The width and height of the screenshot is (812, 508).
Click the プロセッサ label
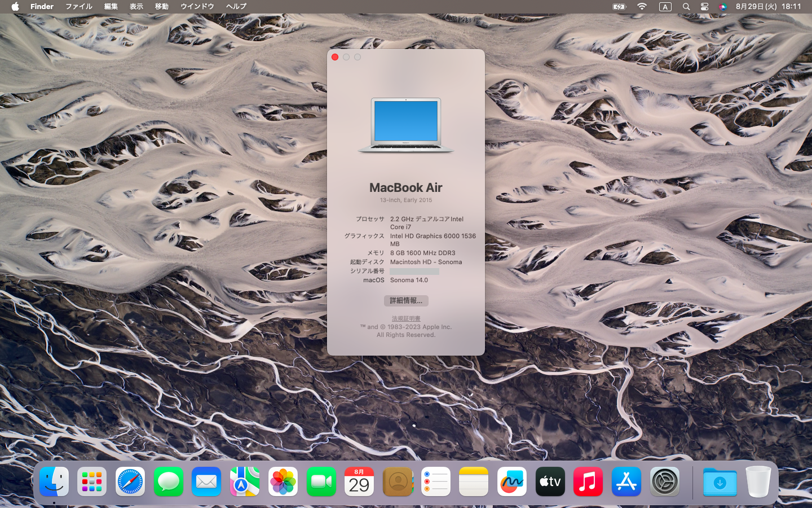(370, 219)
